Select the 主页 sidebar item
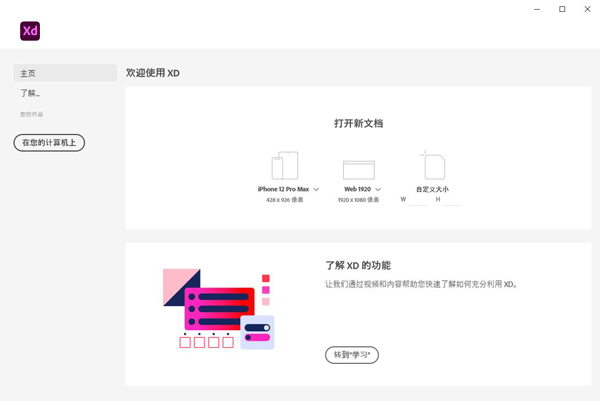 pos(65,73)
